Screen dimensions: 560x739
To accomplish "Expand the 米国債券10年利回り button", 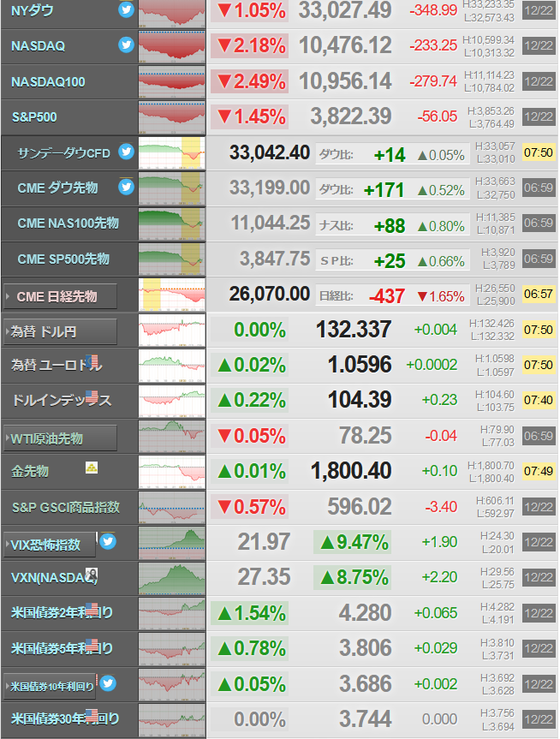I will click(x=50, y=686).
